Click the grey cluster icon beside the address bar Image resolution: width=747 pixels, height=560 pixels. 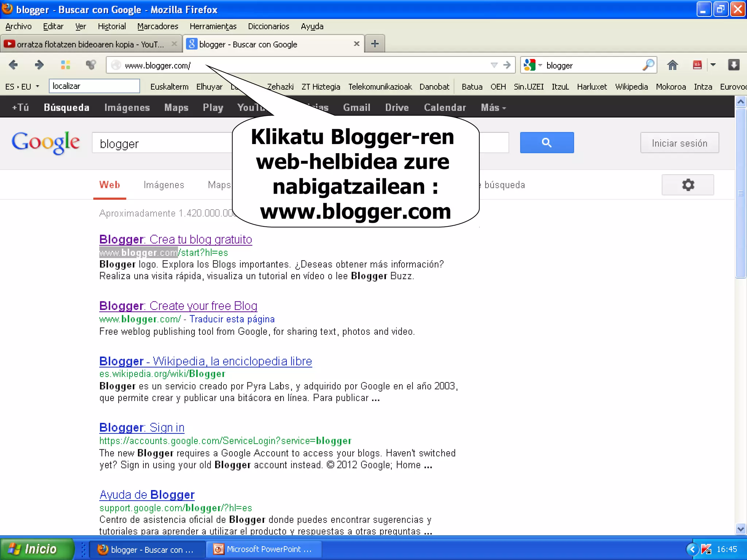(x=90, y=65)
